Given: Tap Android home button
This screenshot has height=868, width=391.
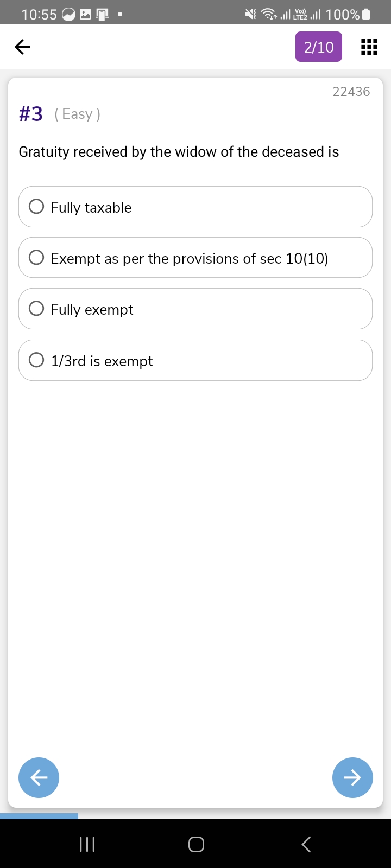Looking at the screenshot, I should [x=196, y=844].
